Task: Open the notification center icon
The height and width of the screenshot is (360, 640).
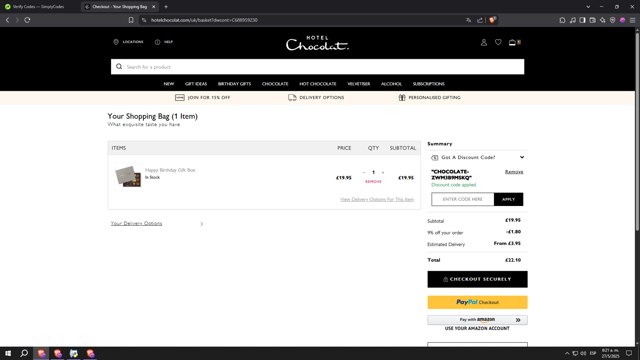Action: [629, 353]
